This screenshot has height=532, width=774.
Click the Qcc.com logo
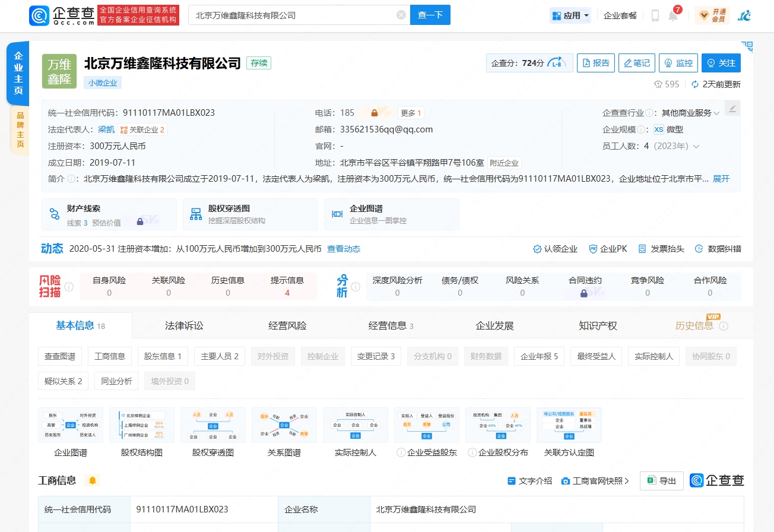click(62, 15)
